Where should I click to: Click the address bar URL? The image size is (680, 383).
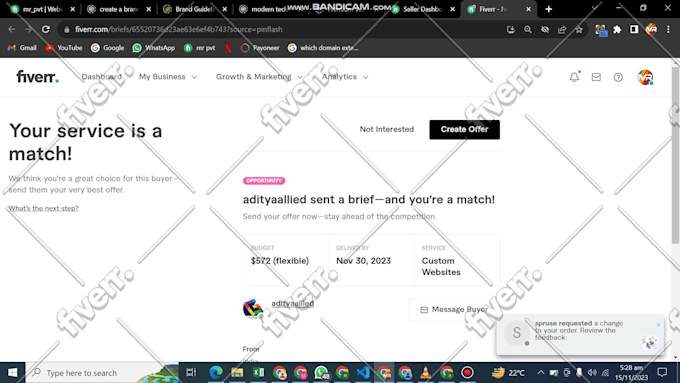click(x=178, y=29)
